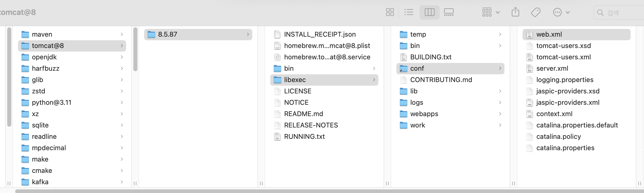
Task: Expand the 8.5.87 folder chevron
Action: (248, 34)
